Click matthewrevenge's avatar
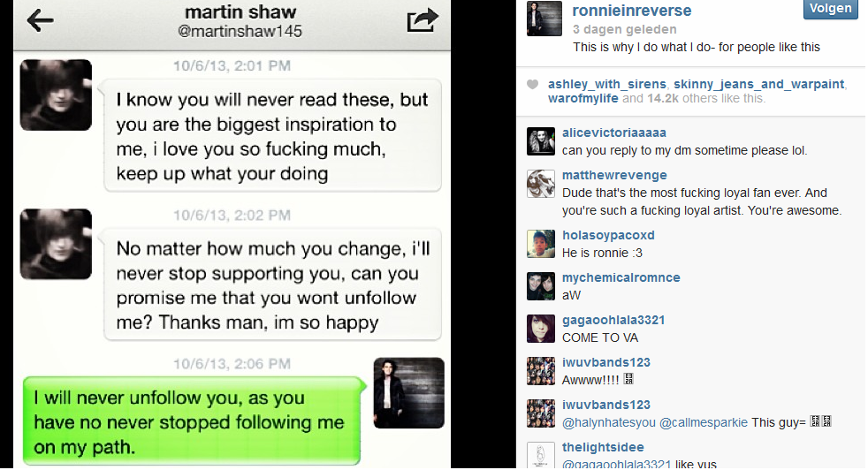Viewport: 868px width, 470px height. [x=540, y=184]
